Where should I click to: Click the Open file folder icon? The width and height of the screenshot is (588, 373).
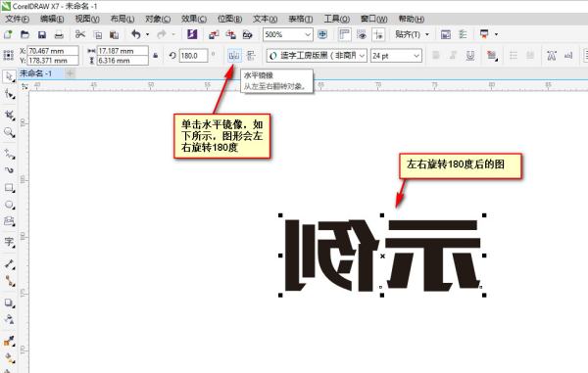pos(24,35)
